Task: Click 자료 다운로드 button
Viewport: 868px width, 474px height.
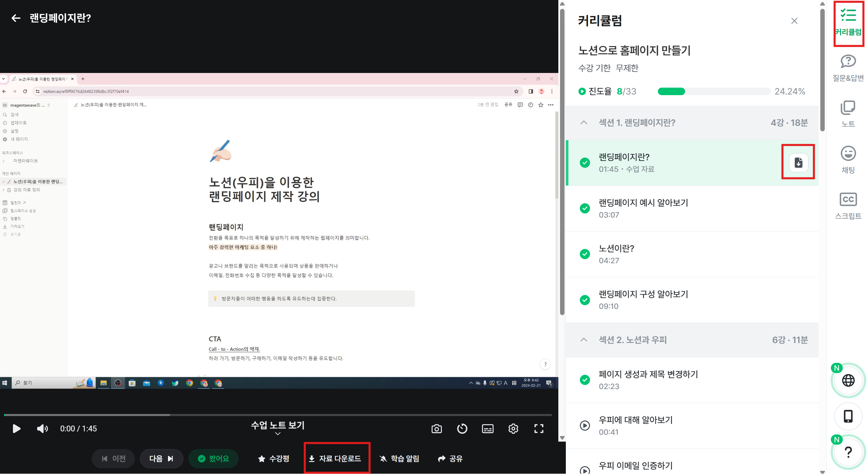Action: (x=335, y=459)
